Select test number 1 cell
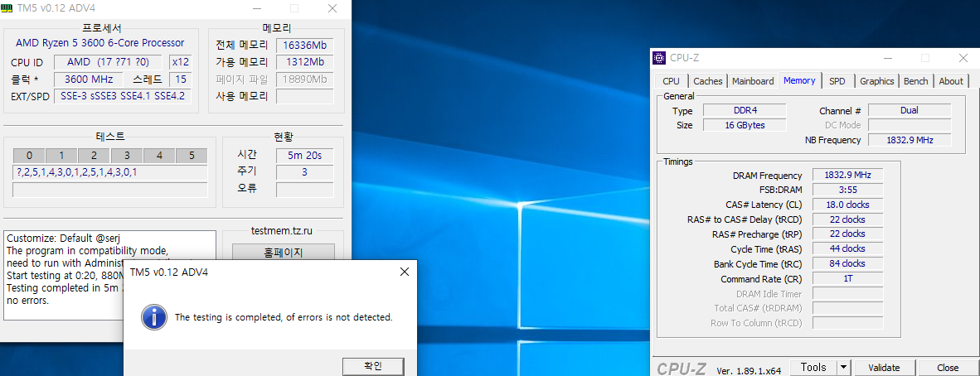This screenshot has width=980, height=376. [61, 156]
